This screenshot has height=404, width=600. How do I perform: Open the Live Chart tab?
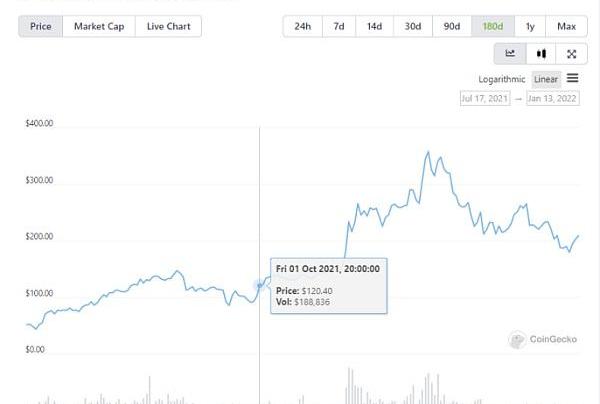pos(168,26)
